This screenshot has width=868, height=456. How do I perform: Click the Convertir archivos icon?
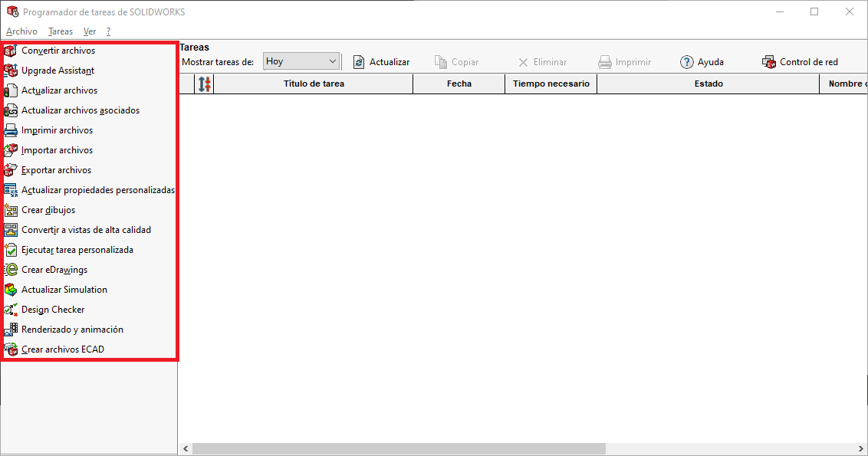[x=11, y=51]
